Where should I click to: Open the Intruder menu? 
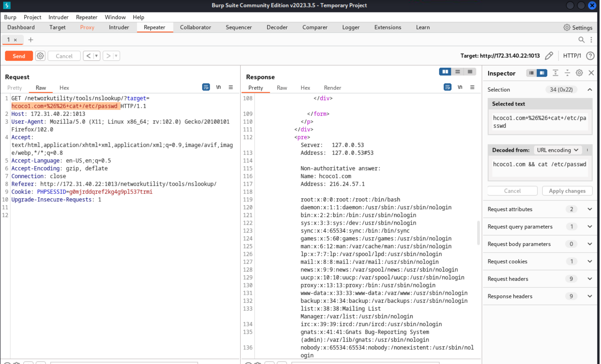pos(58,17)
